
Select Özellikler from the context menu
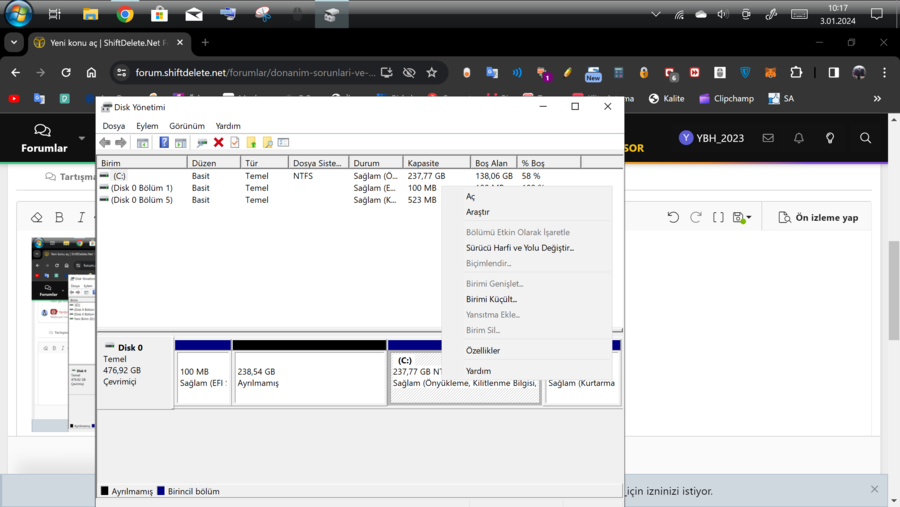tap(483, 351)
